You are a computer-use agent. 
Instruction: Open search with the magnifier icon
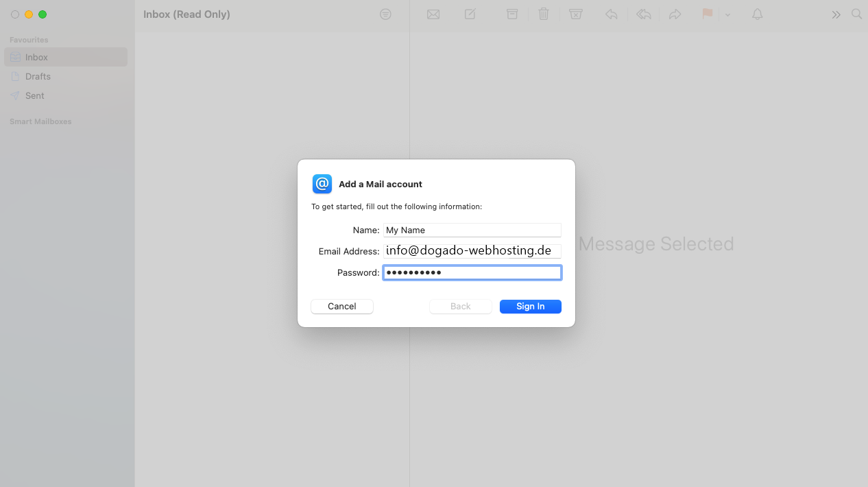click(856, 14)
